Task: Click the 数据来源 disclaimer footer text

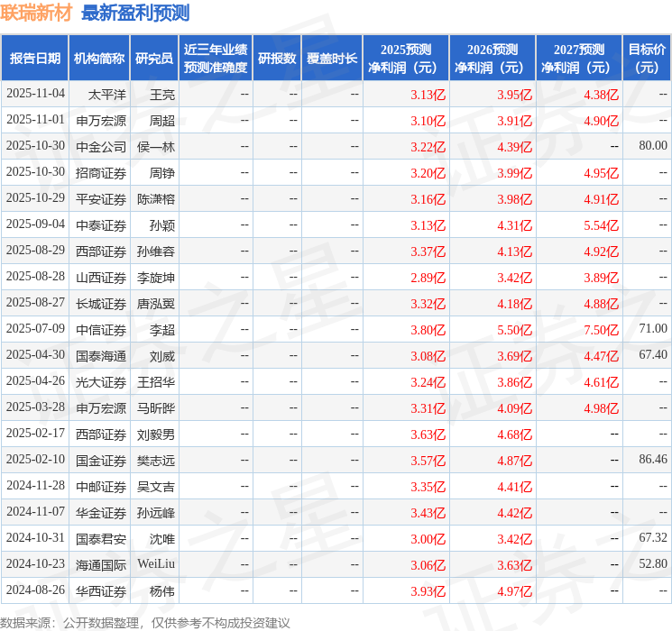Action: click(x=145, y=622)
